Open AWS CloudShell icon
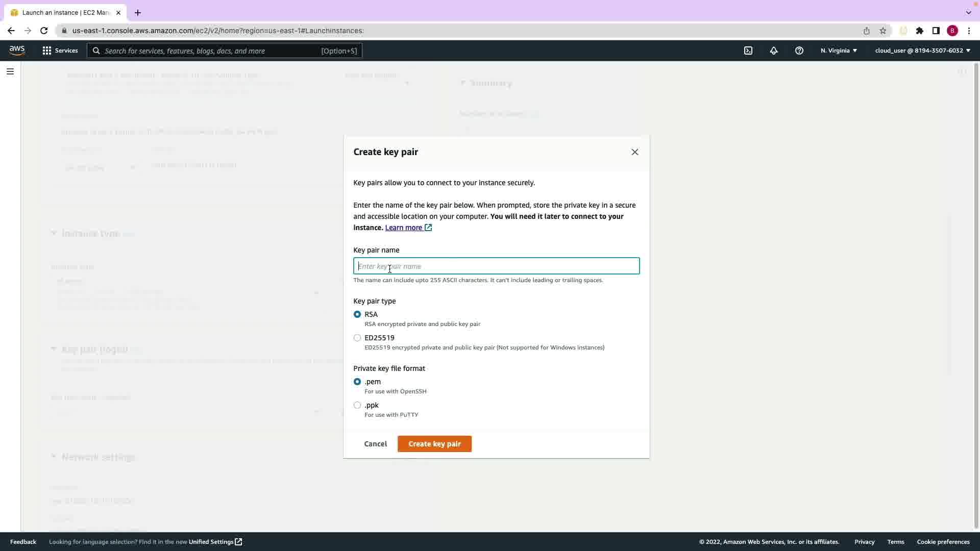The image size is (980, 551). click(x=748, y=51)
